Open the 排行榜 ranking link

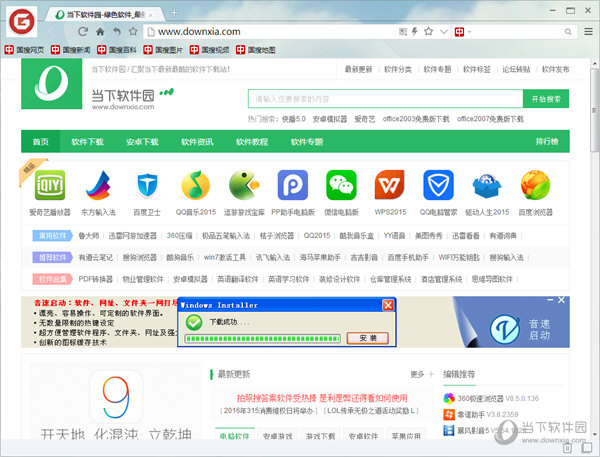coord(547,142)
